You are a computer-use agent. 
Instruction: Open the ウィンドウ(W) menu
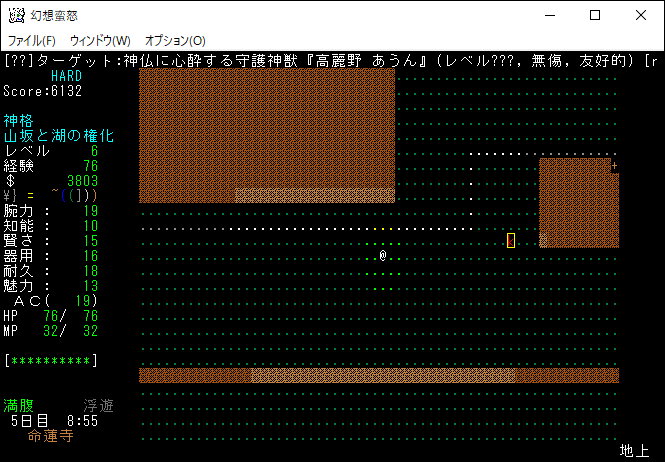point(100,41)
